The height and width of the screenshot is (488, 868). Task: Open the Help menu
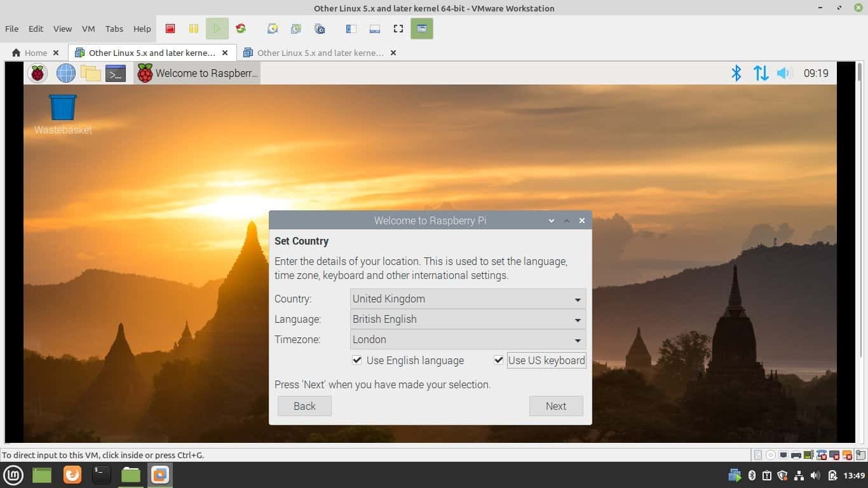[142, 29]
